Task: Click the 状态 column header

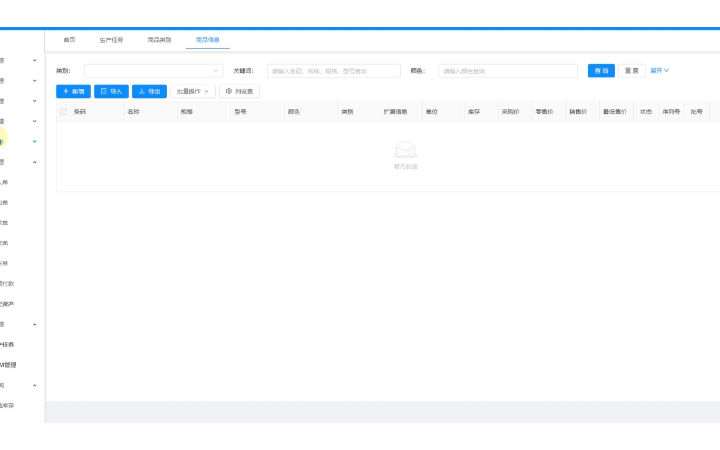Action: click(646, 112)
